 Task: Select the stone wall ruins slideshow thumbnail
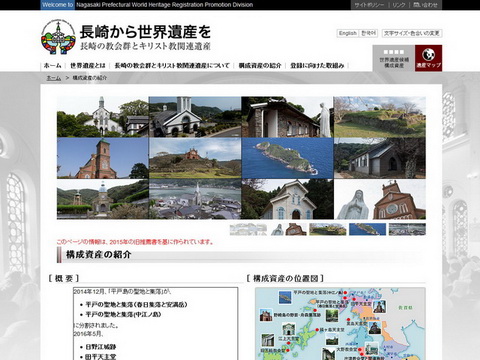pyautogui.click(x=328, y=229)
